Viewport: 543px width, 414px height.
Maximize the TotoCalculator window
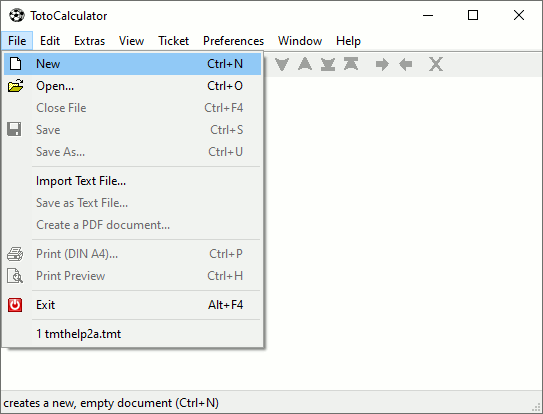pos(473,15)
